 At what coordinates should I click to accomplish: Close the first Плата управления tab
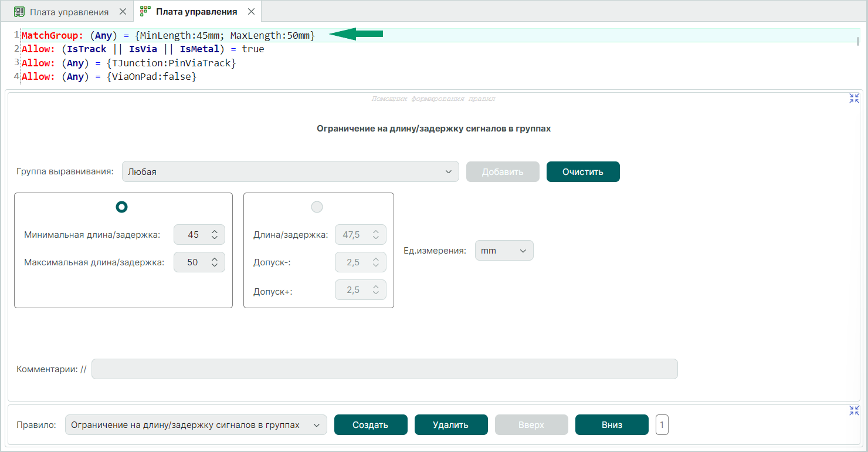tap(123, 12)
